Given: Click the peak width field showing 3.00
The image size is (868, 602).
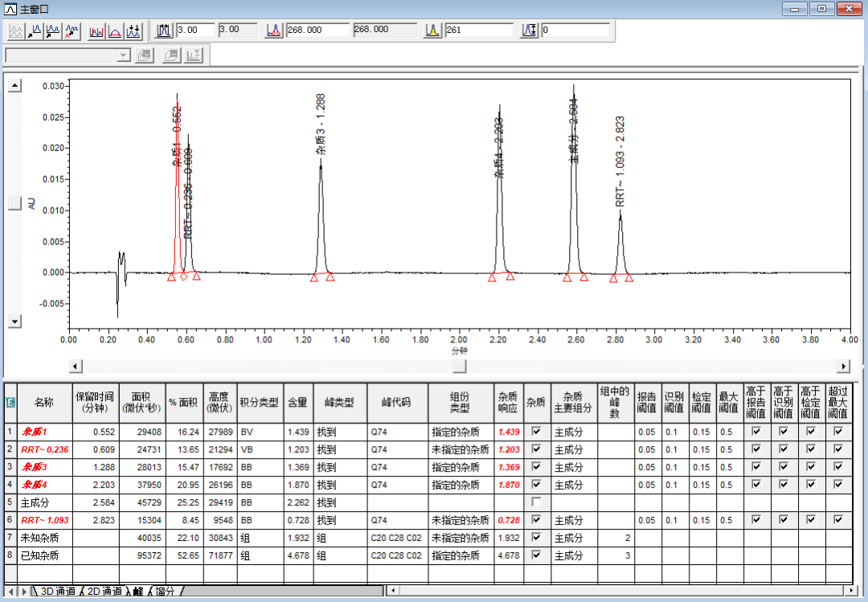Looking at the screenshot, I should pyautogui.click(x=196, y=30).
